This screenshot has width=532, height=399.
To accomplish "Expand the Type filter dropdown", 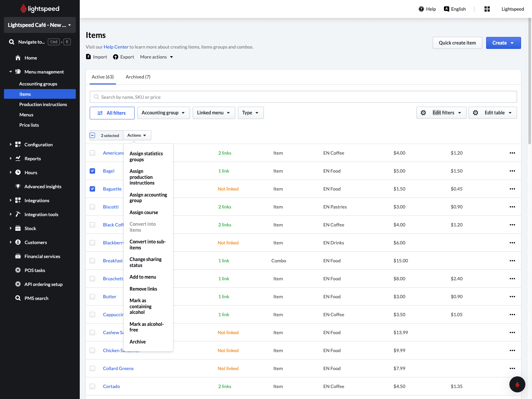I will pos(251,113).
